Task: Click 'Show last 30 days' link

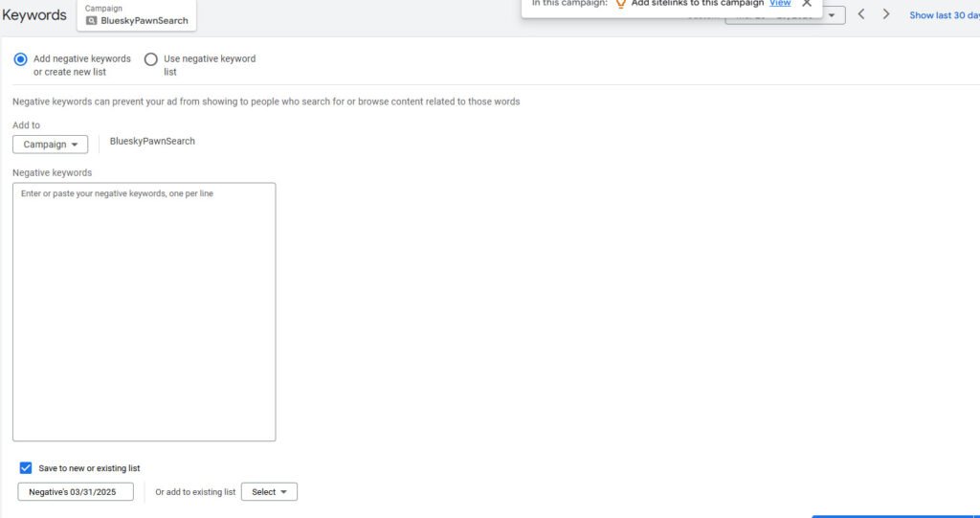Action: (945, 15)
